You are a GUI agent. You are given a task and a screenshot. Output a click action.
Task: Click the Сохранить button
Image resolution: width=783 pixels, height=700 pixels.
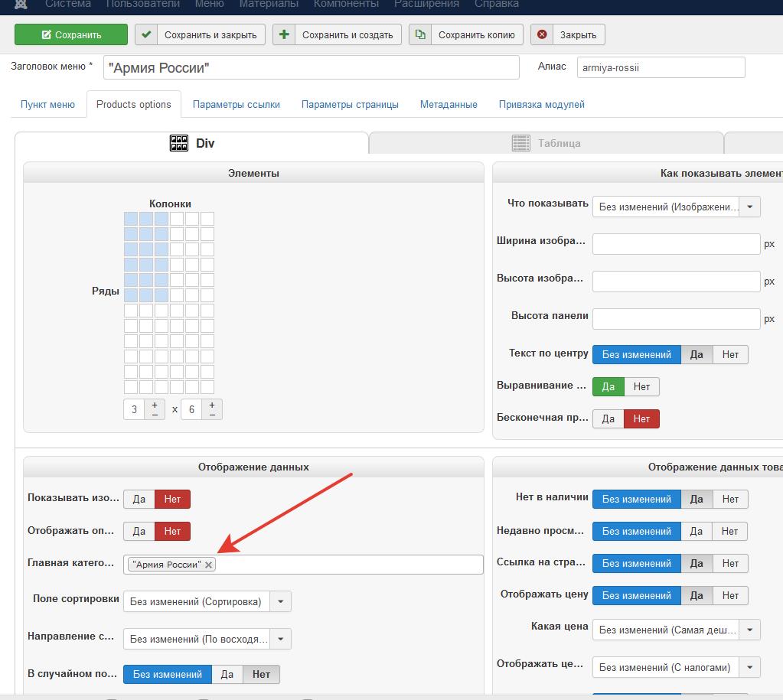[x=71, y=35]
